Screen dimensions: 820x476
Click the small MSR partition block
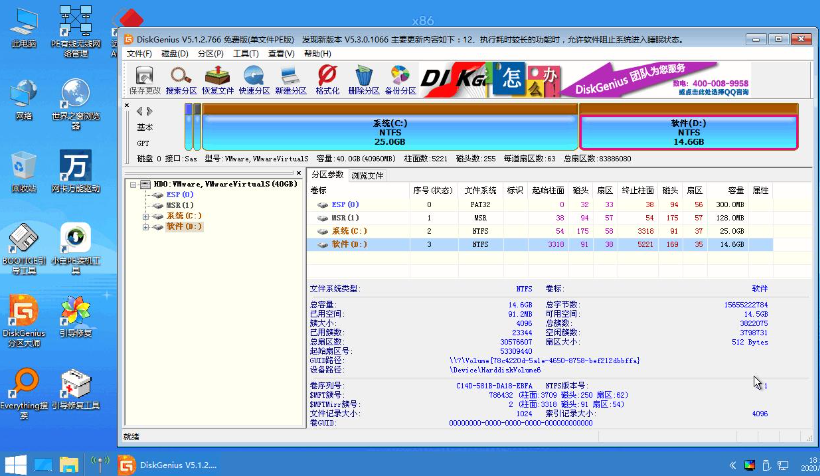click(197, 127)
